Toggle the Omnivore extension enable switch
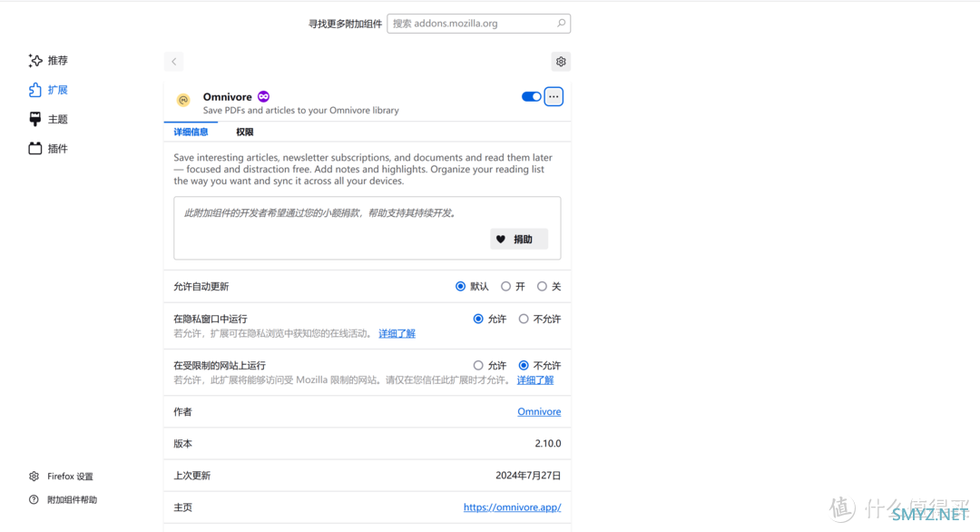Screen dimensions: 980x532 pos(531,96)
